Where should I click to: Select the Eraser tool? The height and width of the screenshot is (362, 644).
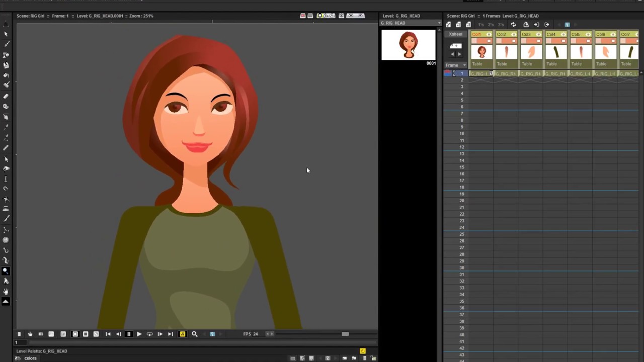(6, 96)
